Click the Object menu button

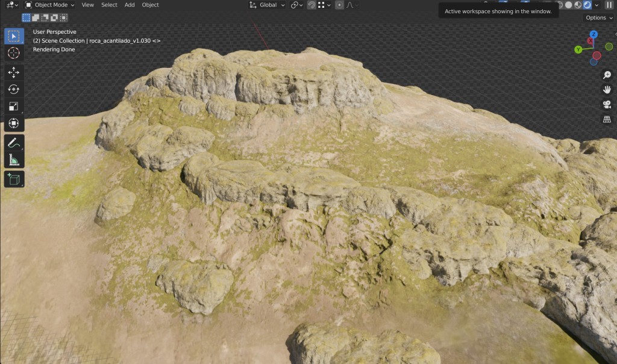pos(150,5)
